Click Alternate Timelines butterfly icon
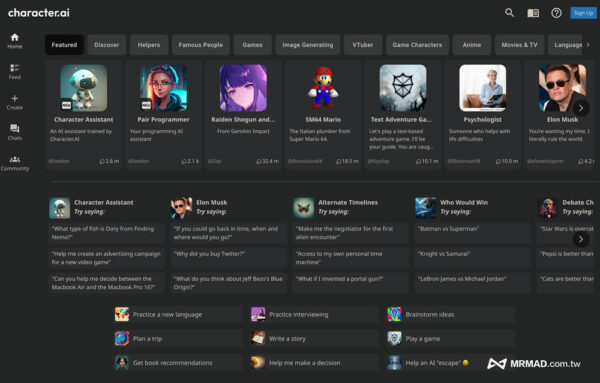 tap(304, 208)
